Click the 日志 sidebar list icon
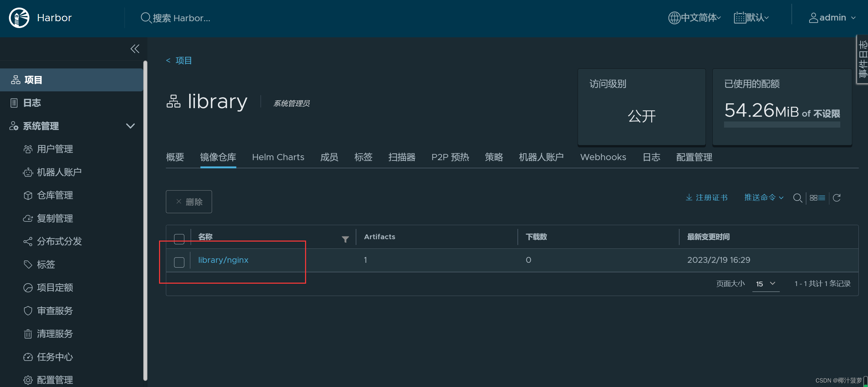Screen dimensions: 868x387 point(14,103)
